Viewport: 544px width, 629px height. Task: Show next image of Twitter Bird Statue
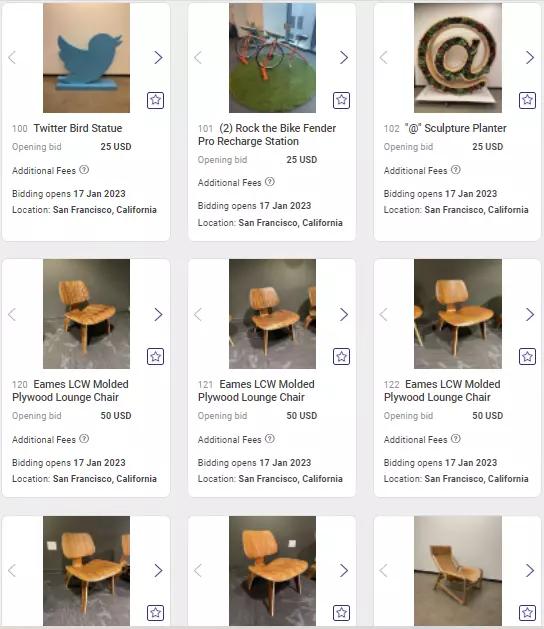click(158, 57)
